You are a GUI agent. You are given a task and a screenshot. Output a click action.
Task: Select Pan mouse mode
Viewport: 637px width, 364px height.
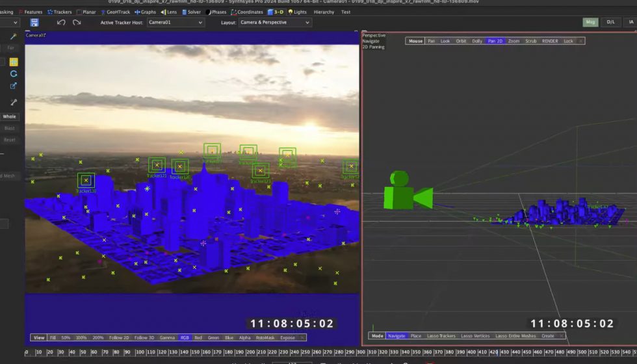(431, 41)
